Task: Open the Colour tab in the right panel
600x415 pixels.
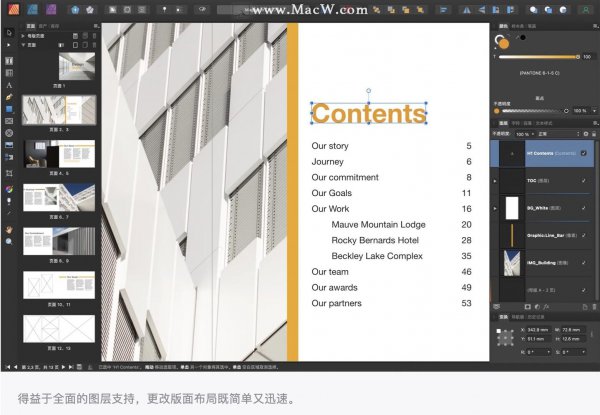Action: click(503, 26)
